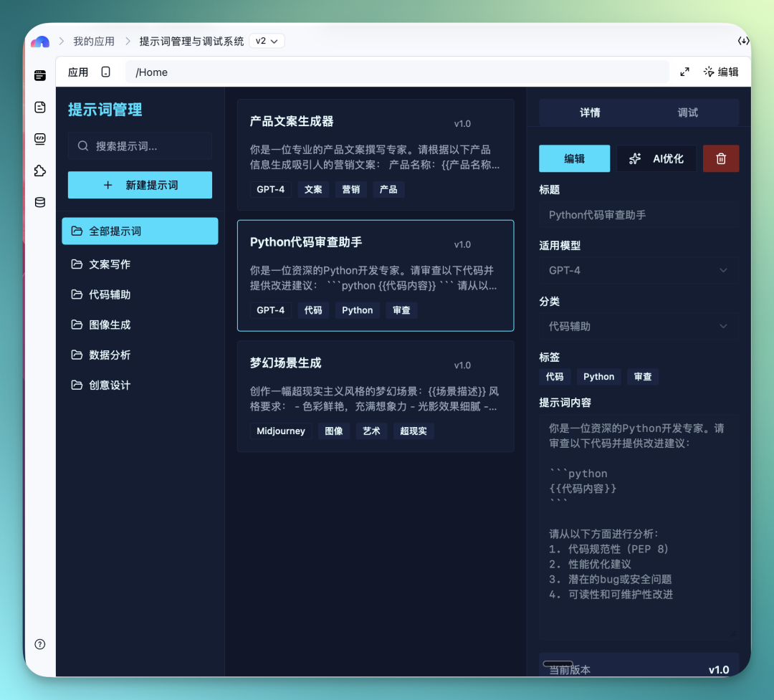Click the Midjourney tag on 梦幻场景生成 card
The height and width of the screenshot is (700, 774).
click(x=281, y=431)
